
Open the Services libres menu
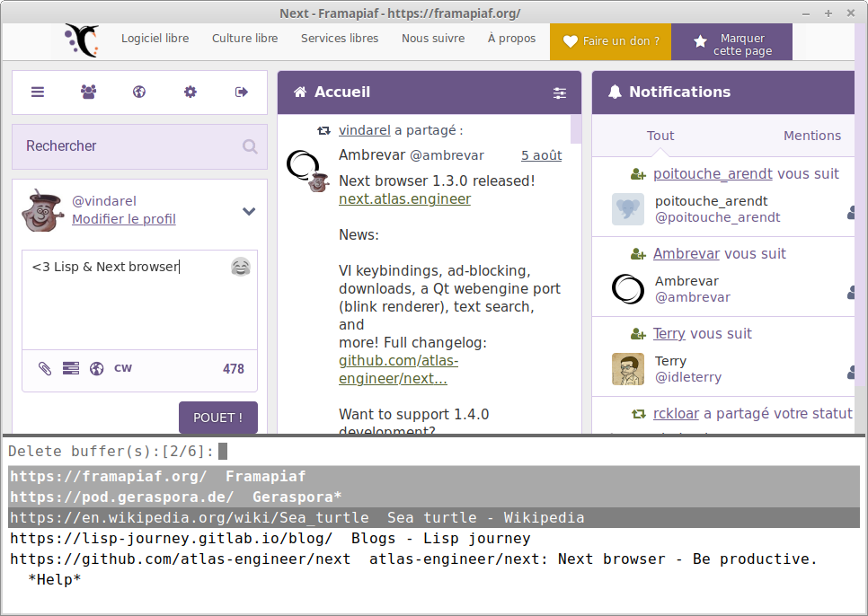click(340, 38)
